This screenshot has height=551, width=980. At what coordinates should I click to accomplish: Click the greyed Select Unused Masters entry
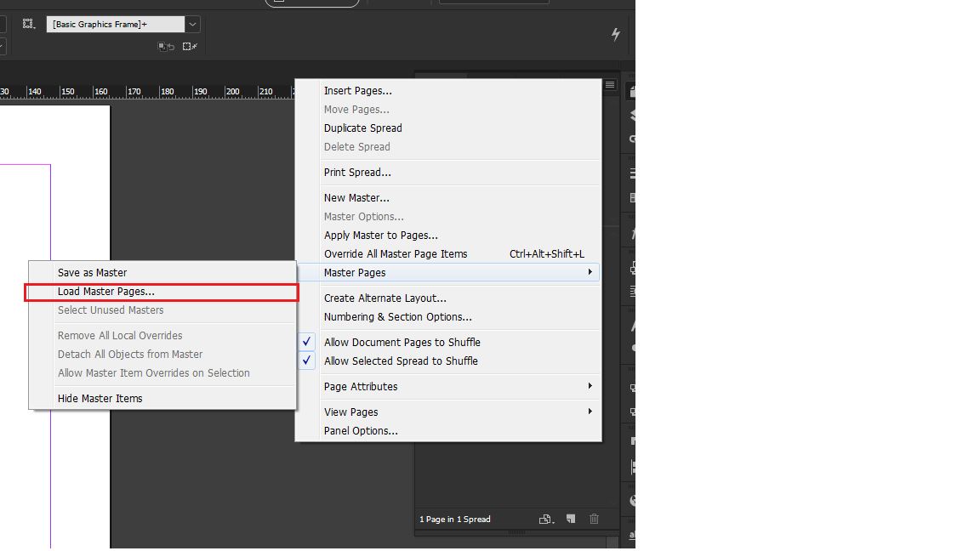(x=162, y=310)
